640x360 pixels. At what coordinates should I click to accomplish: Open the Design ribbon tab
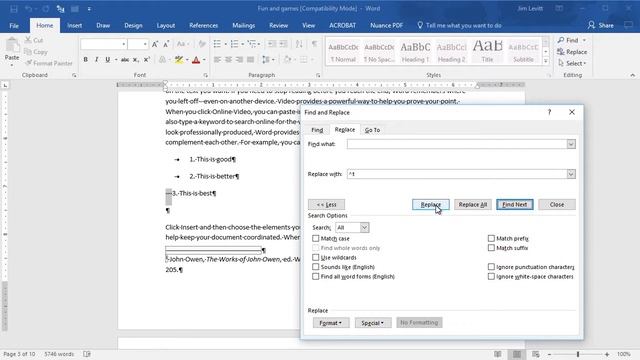click(x=133, y=25)
